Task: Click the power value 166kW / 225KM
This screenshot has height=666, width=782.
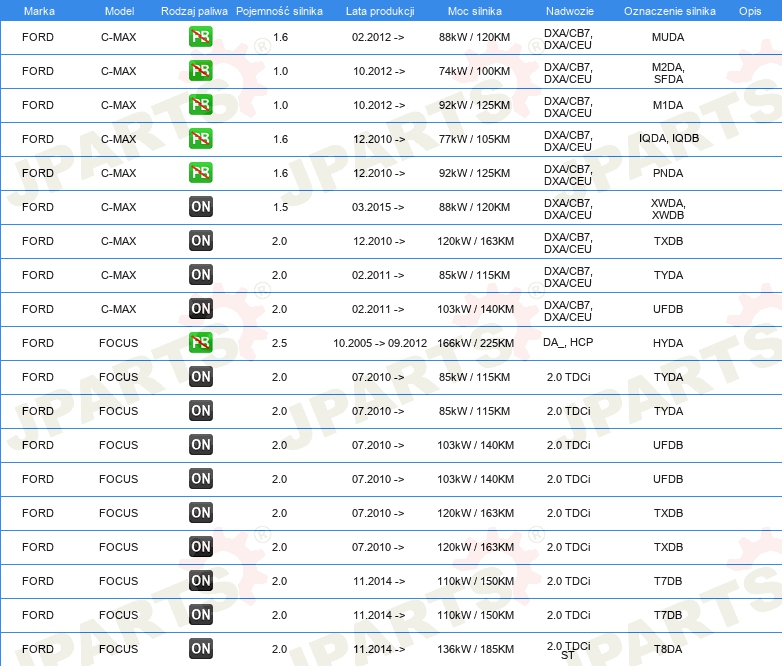Action: (475, 343)
